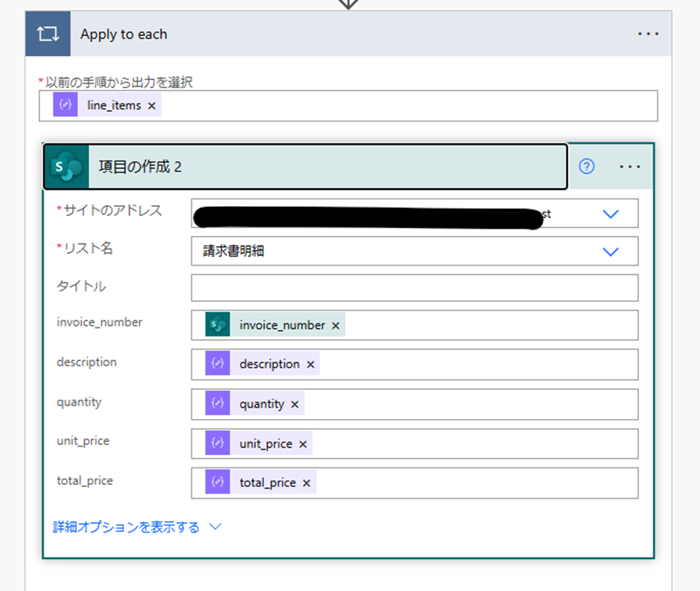Select the Apply to each header title
700x591 pixels.
(124, 35)
